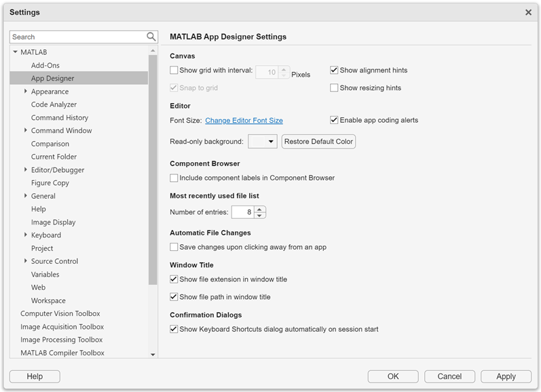Collapse the MATLAB tree node
This screenshot has width=541, height=392.
(15, 52)
